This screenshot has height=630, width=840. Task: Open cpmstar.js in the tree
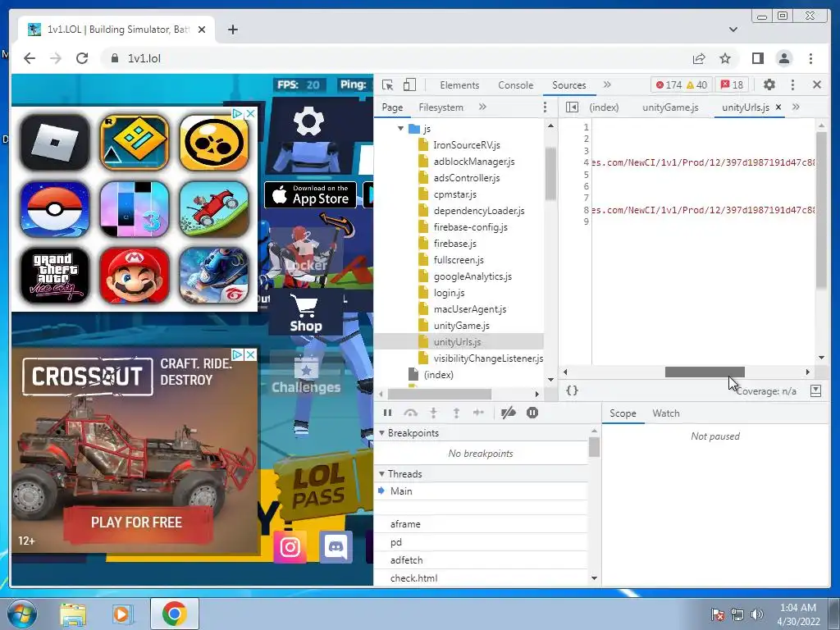click(454, 194)
